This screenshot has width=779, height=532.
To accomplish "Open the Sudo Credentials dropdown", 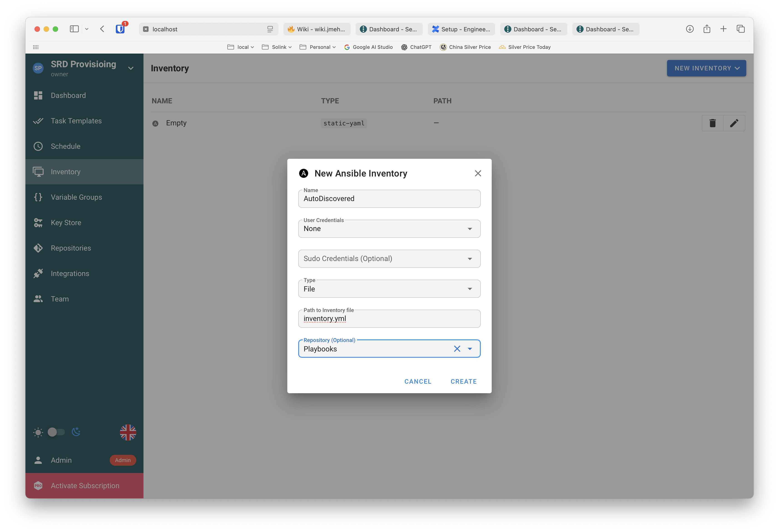I will tap(389, 259).
